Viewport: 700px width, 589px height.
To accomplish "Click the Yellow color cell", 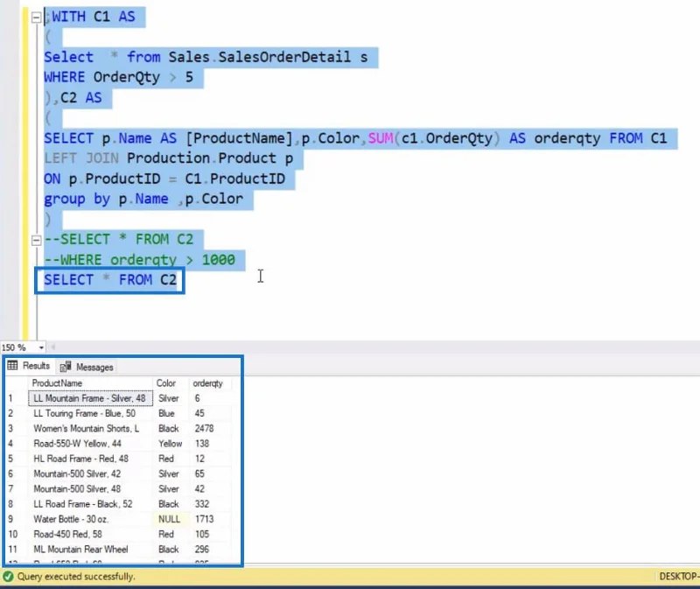I will (171, 444).
